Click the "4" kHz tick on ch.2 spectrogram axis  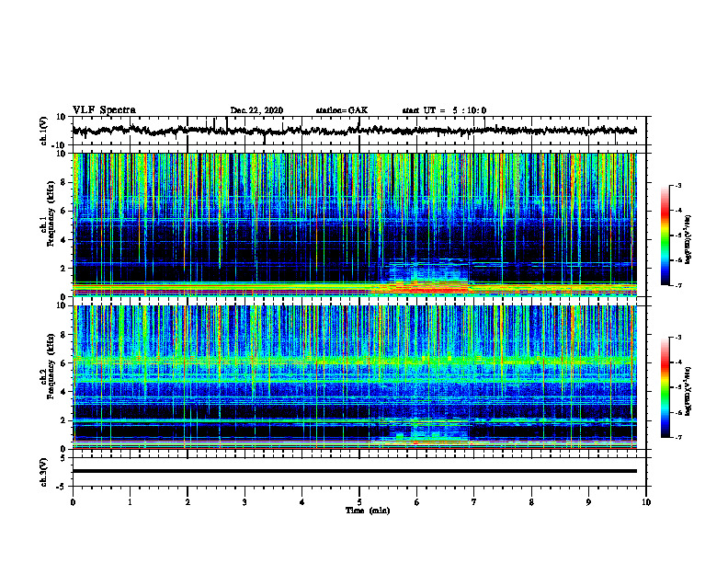pos(63,392)
